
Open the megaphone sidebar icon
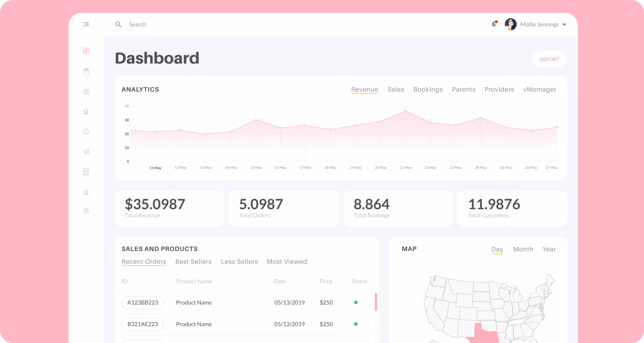click(x=86, y=152)
